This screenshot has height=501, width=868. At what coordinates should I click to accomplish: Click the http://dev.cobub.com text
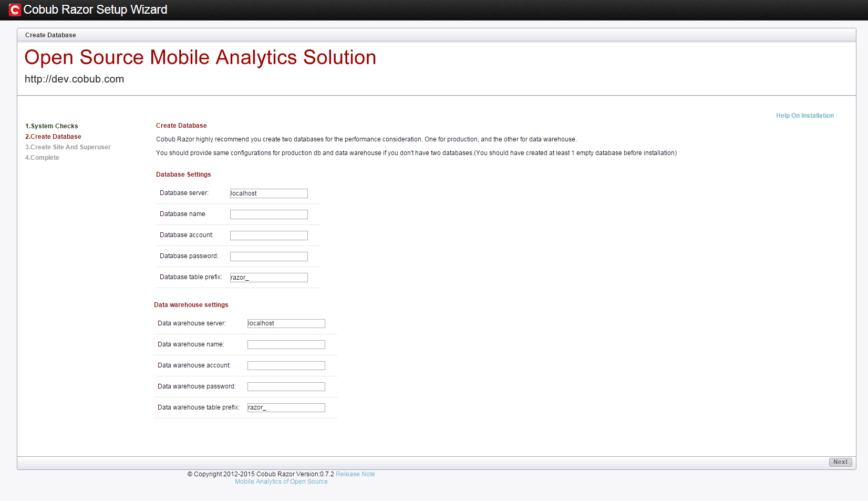pos(74,79)
